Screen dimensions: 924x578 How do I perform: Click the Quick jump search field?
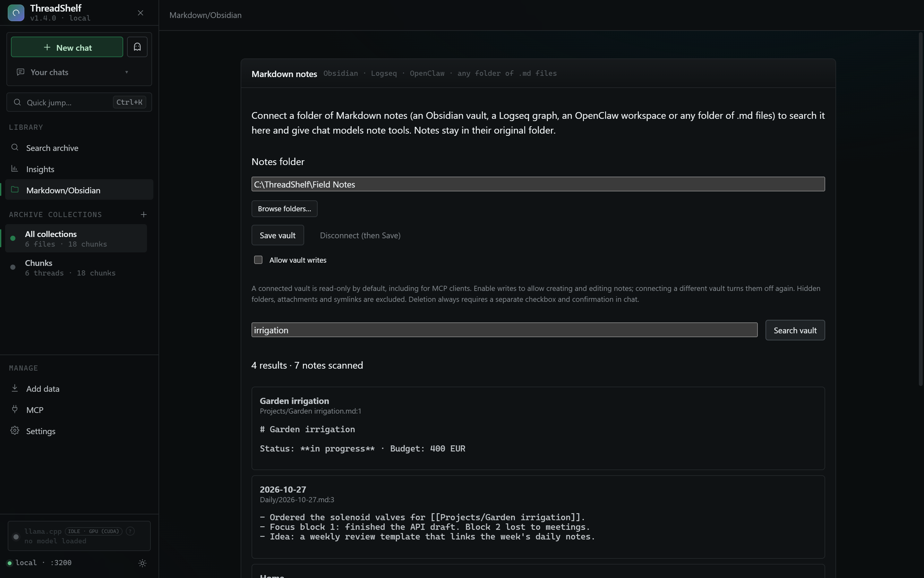click(79, 102)
